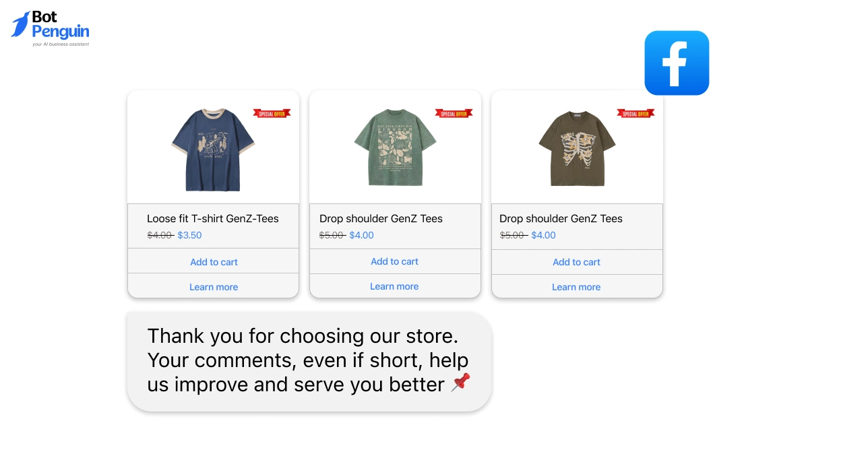Open the green Kingdom t-shirt image

(x=395, y=148)
